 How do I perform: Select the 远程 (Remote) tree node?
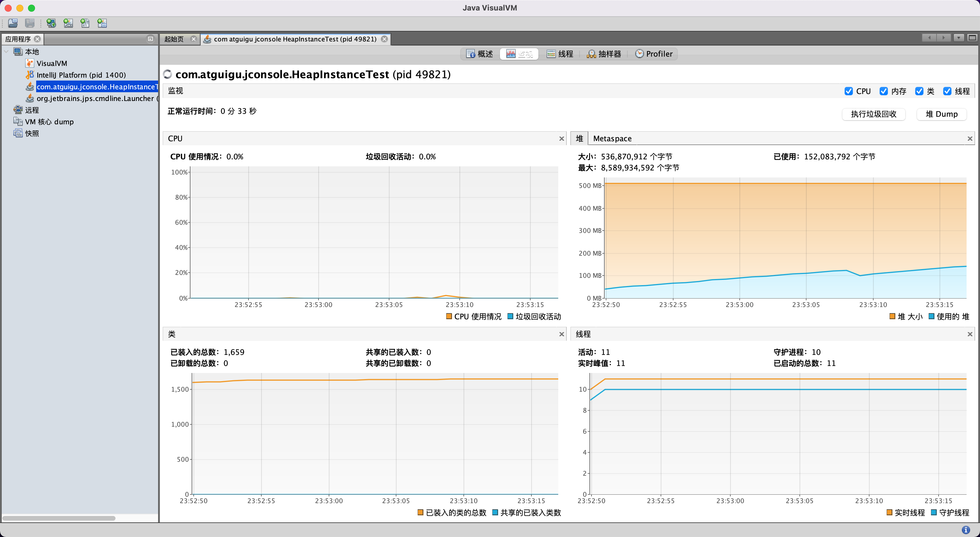(x=32, y=110)
